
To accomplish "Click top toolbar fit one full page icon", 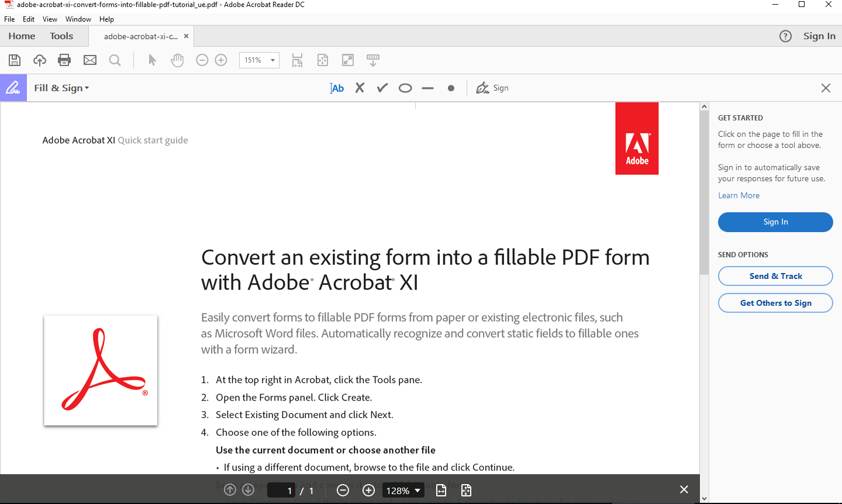I will (x=323, y=60).
